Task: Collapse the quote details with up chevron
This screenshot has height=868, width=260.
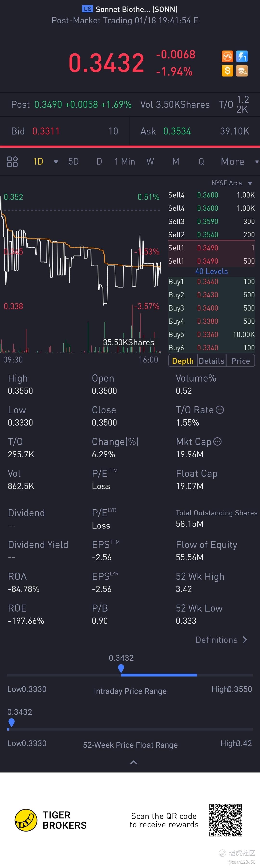Action: pyautogui.click(x=134, y=762)
